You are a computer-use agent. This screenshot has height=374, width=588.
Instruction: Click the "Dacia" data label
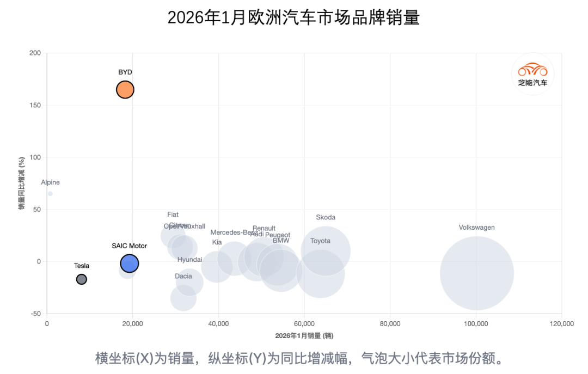[x=183, y=276]
